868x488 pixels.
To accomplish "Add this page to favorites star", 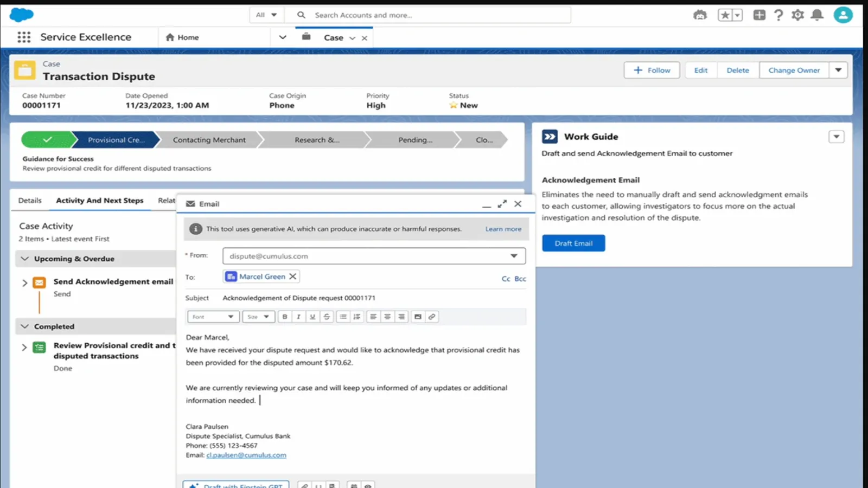I will pyautogui.click(x=725, y=15).
